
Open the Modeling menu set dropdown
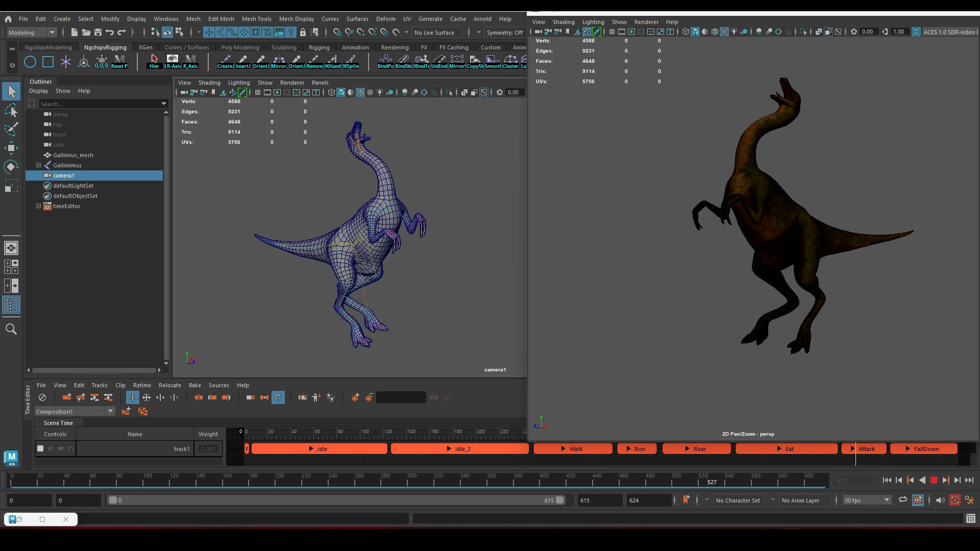point(32,32)
